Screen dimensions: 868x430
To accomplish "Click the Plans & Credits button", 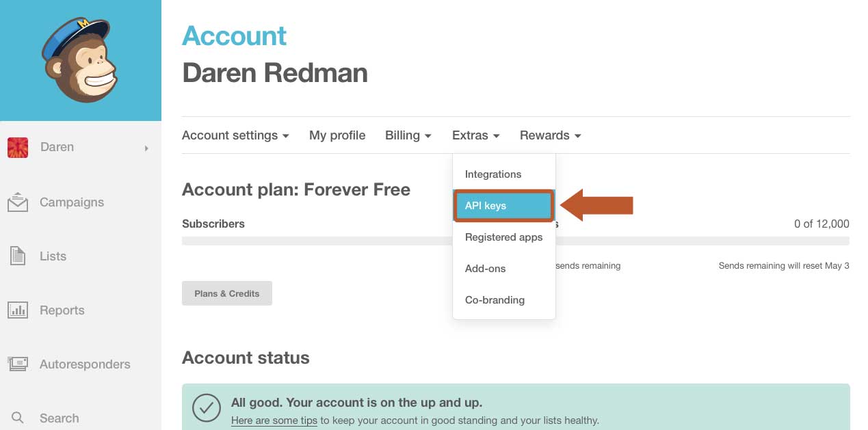I will coord(227,293).
